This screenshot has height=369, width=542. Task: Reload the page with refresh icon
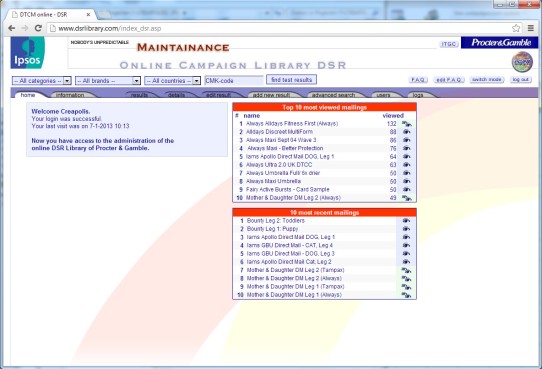pos(38,28)
